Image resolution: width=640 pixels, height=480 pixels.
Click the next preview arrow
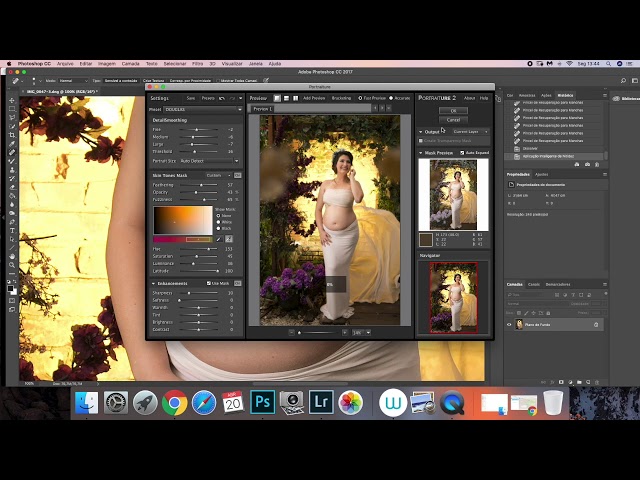pos(382,108)
